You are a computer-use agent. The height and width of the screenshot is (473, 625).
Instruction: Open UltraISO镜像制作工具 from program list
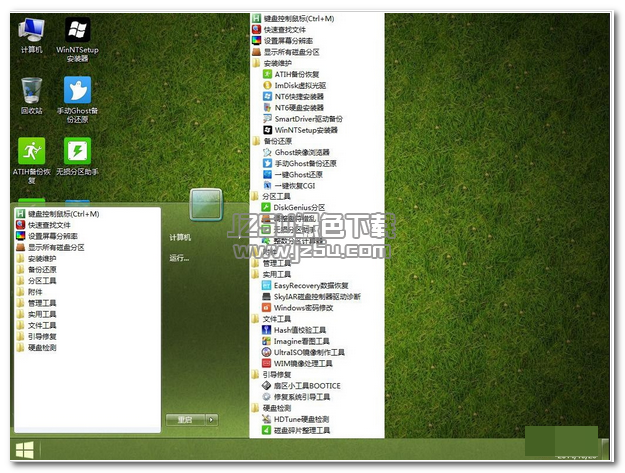coord(303,353)
